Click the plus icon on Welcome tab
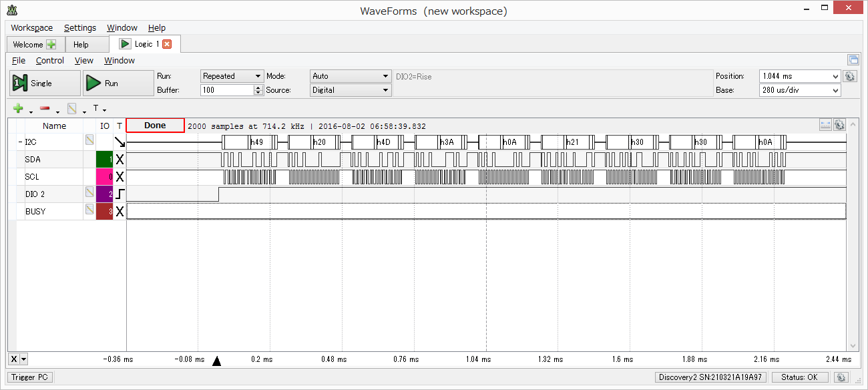Image resolution: width=868 pixels, height=390 pixels. (x=51, y=45)
